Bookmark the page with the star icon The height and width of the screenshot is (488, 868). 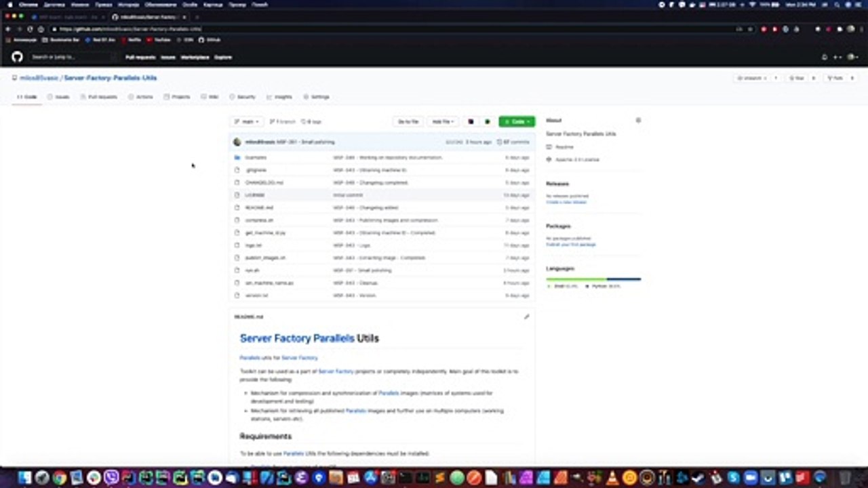pos(750,29)
